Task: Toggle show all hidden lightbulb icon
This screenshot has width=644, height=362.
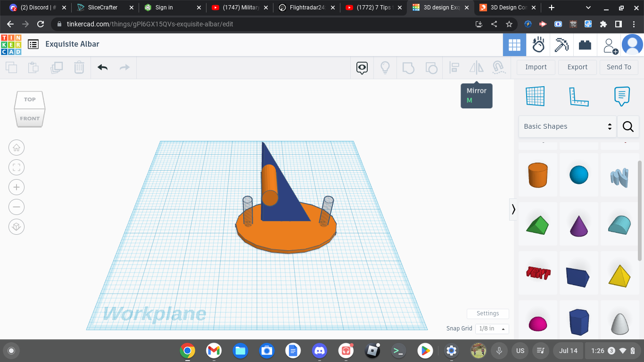Action: pyautogui.click(x=385, y=67)
